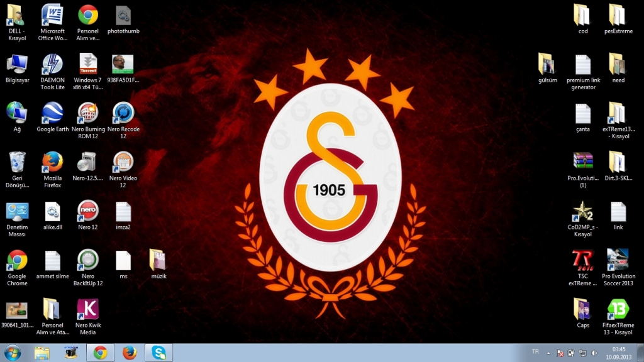Open the pesExtreme folder

pos(618,19)
